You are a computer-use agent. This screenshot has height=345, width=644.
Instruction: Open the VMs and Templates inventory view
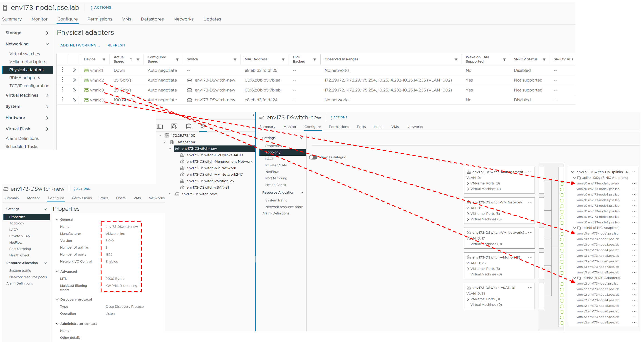pos(174,127)
